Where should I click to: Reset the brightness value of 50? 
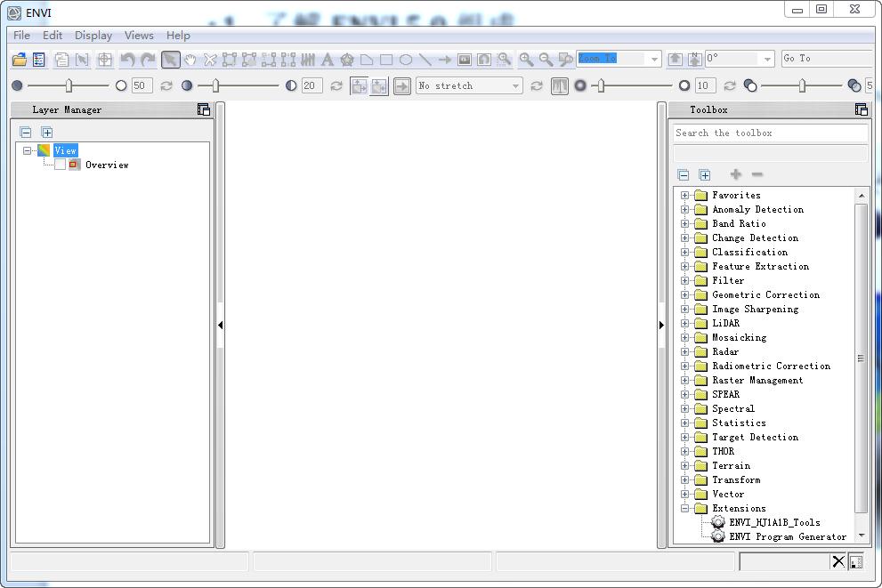[166, 86]
